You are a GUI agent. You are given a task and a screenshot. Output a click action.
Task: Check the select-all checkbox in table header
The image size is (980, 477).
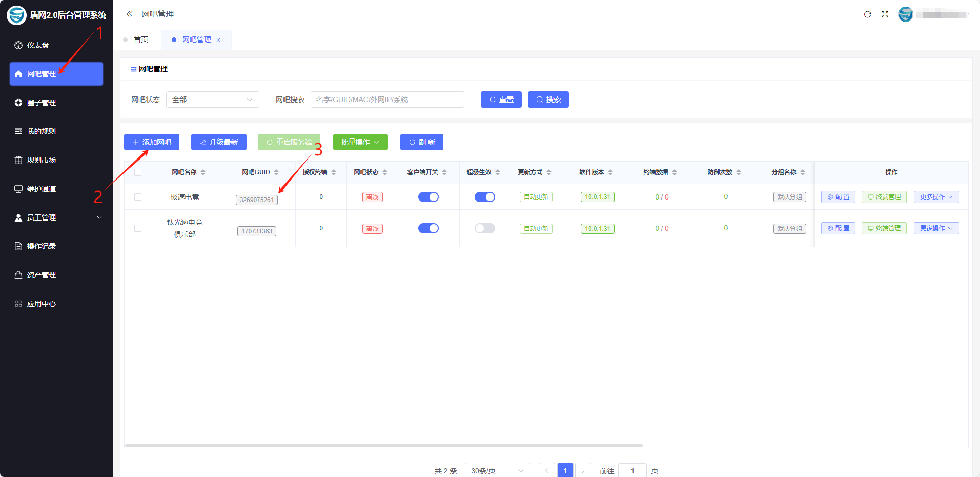click(x=138, y=172)
